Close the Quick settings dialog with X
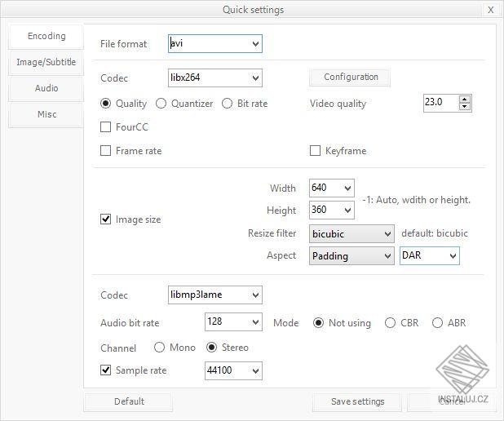This screenshot has height=421, width=504. coord(490,10)
